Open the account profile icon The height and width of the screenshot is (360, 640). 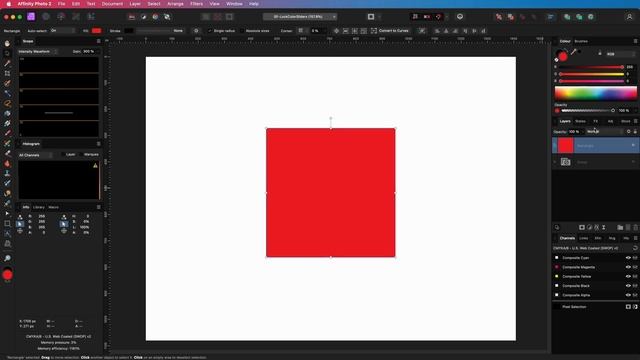click(x=629, y=17)
